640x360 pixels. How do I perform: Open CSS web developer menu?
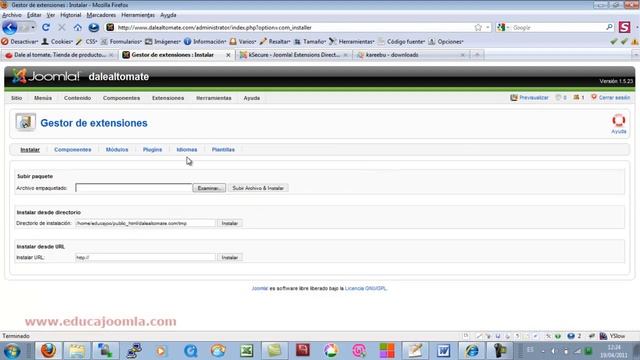87,42
